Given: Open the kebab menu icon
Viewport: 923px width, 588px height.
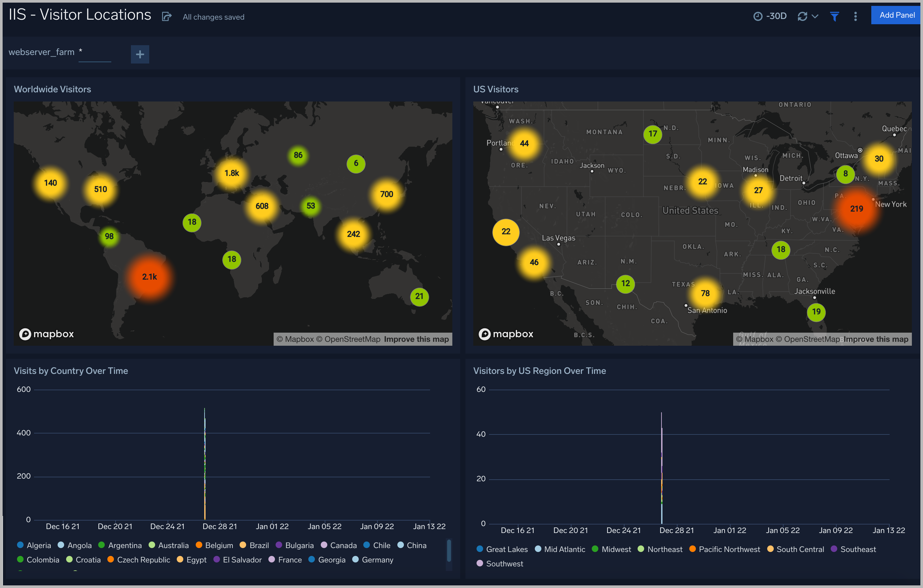Looking at the screenshot, I should pos(855,16).
